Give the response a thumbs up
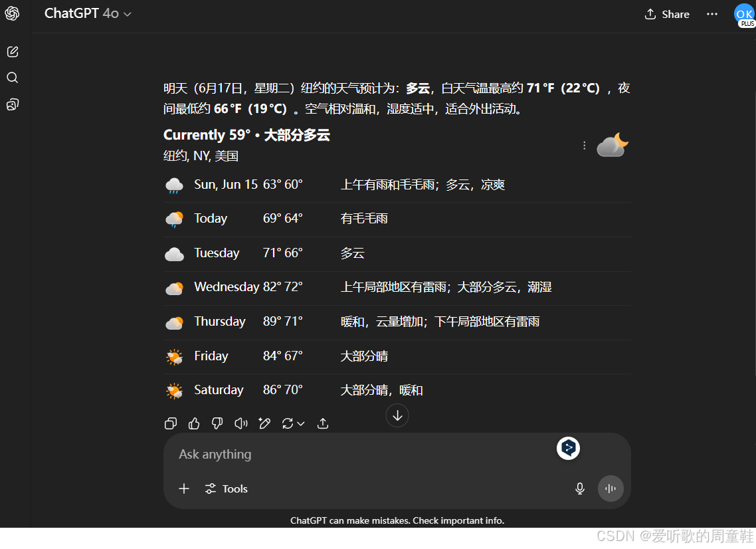756x549 pixels. tap(194, 423)
